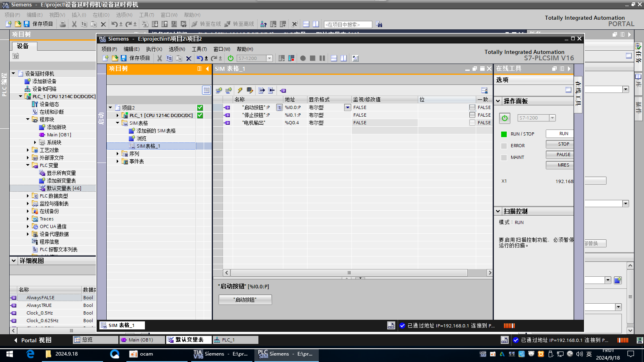The image size is (644, 362).
Task: Click search go icon beside project search field
Action: (379, 24)
